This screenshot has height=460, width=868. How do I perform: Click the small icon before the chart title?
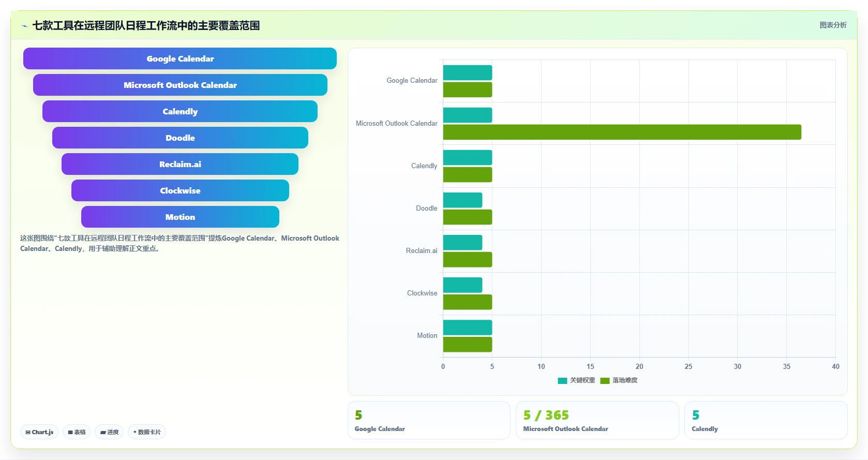tap(24, 26)
